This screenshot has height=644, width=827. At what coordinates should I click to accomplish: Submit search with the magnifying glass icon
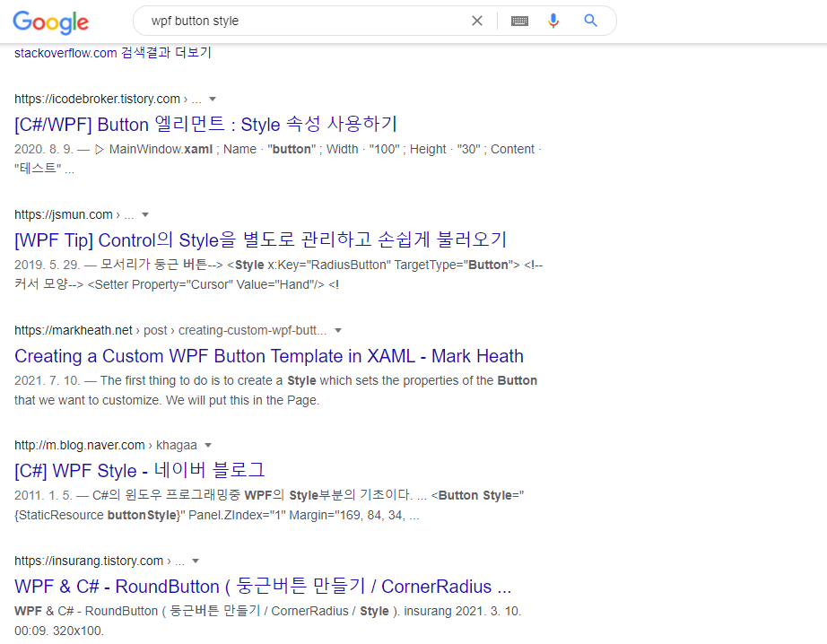(x=591, y=21)
